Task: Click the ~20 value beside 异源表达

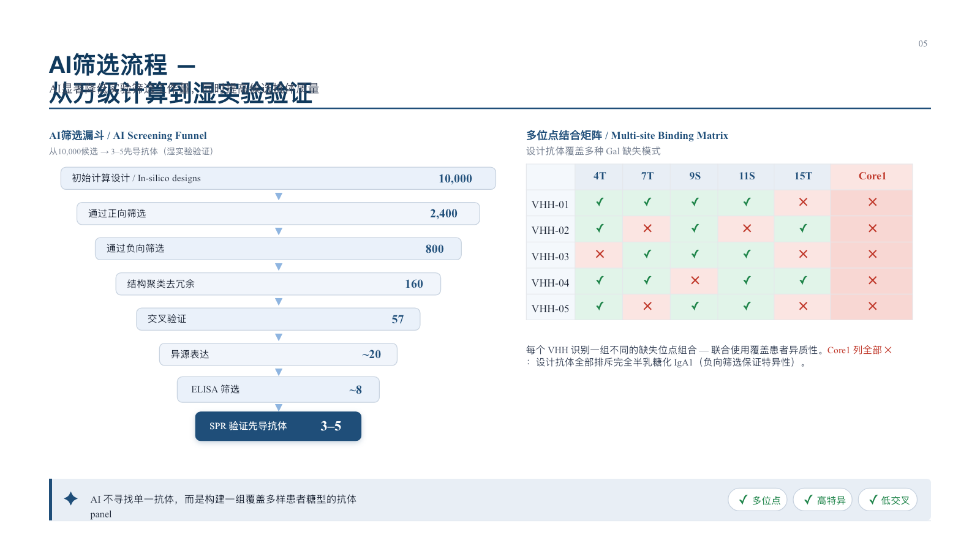Action: 371,354
